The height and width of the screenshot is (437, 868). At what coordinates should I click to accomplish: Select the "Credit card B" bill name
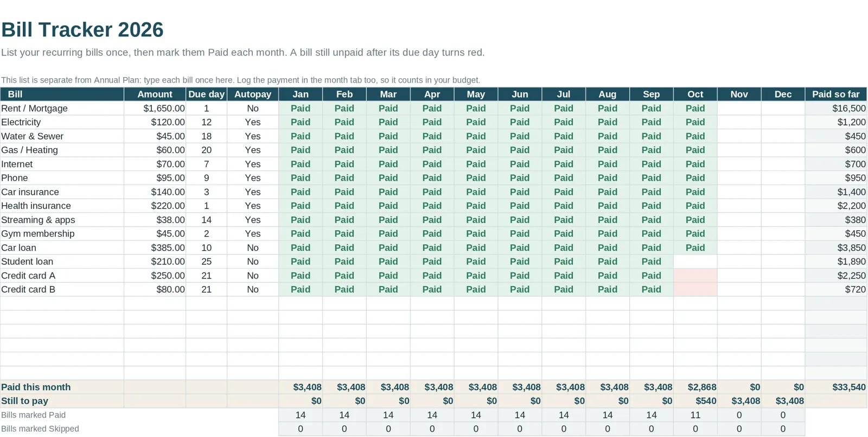[x=28, y=289]
